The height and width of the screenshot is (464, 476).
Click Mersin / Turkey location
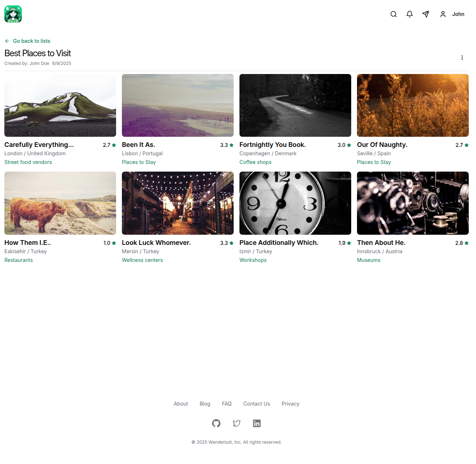coord(141,251)
